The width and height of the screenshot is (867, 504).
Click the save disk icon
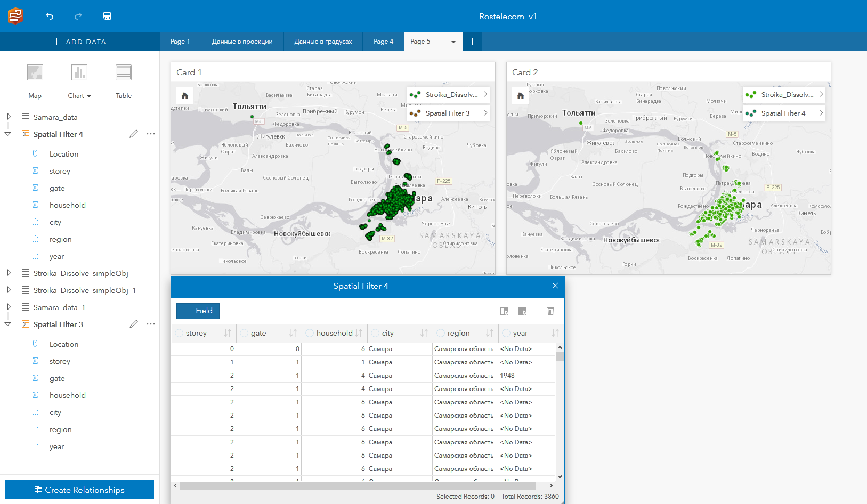point(107,16)
